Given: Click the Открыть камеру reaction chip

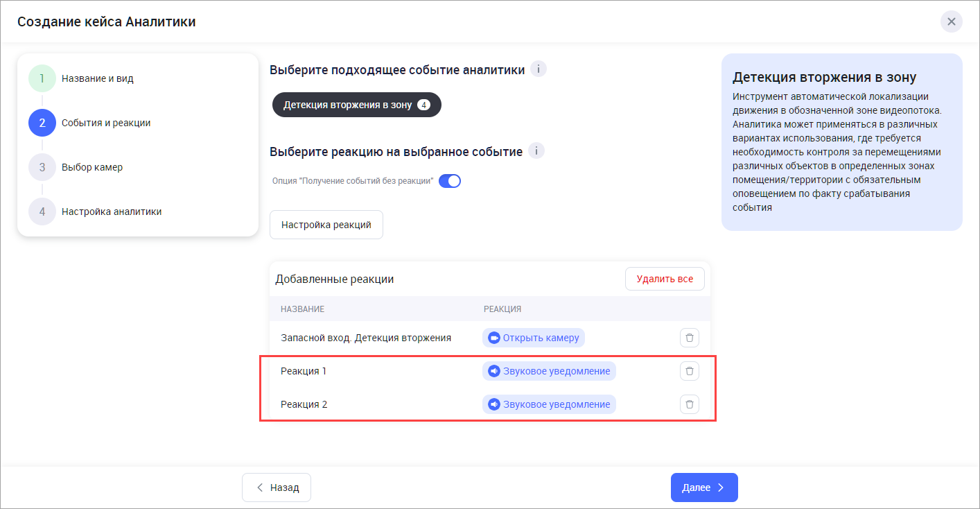Looking at the screenshot, I should (x=534, y=338).
